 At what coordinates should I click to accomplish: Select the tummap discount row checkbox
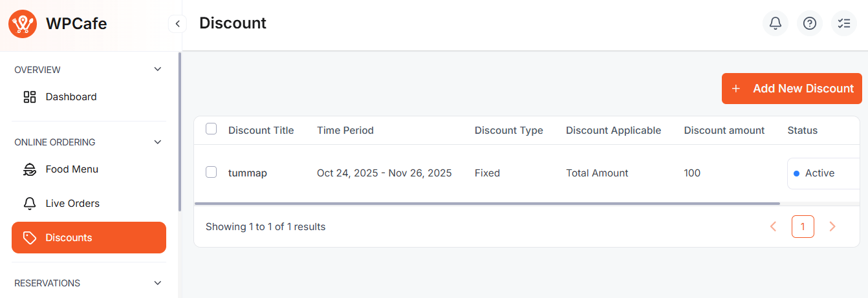coord(211,172)
